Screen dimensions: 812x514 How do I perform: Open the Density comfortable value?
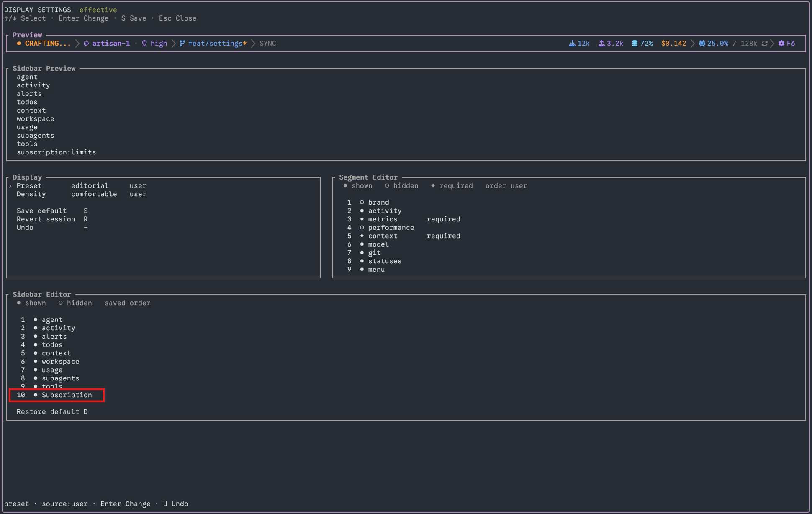coord(94,194)
